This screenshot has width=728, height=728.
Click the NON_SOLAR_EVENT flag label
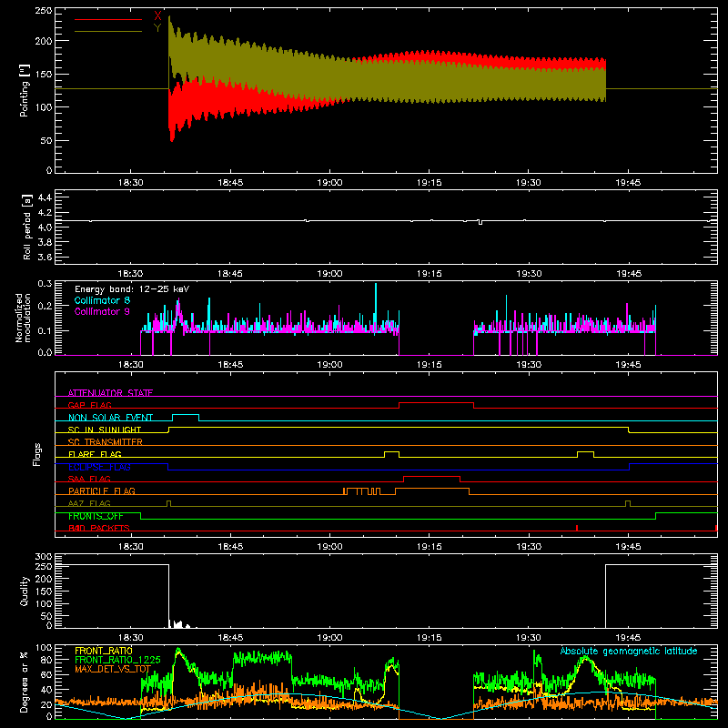(x=110, y=418)
